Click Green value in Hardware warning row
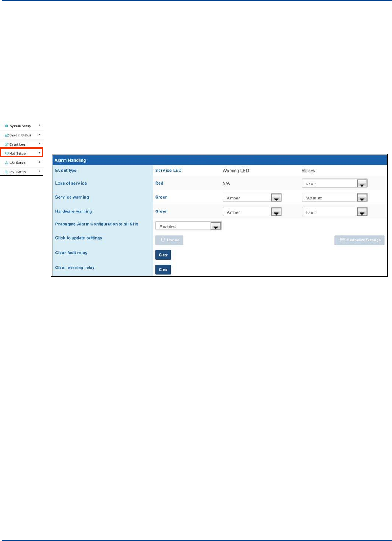 161,212
